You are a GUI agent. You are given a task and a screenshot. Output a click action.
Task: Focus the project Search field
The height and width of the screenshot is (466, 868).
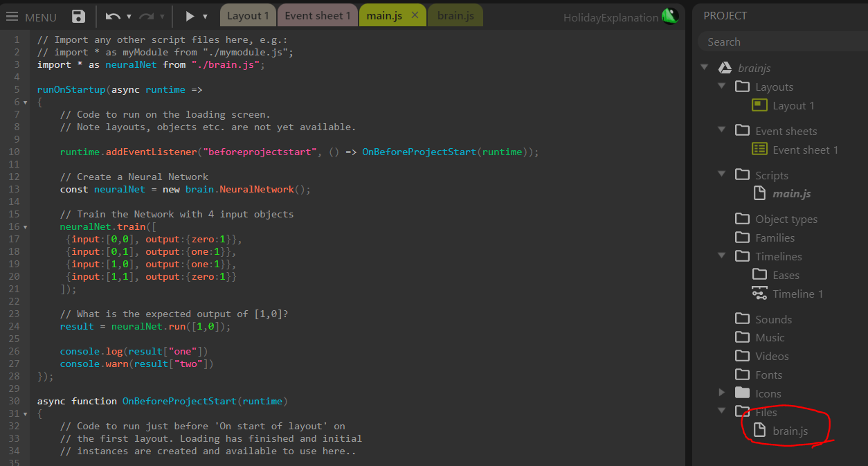tap(783, 42)
